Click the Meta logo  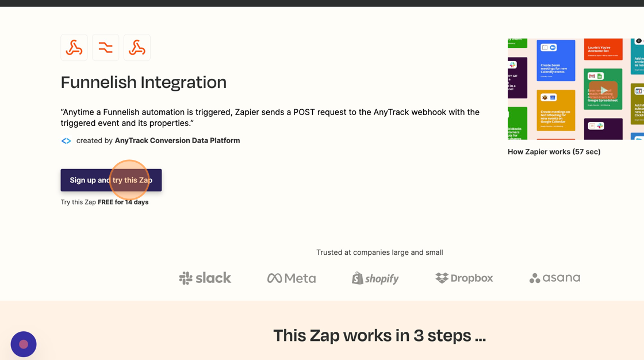[292, 278]
